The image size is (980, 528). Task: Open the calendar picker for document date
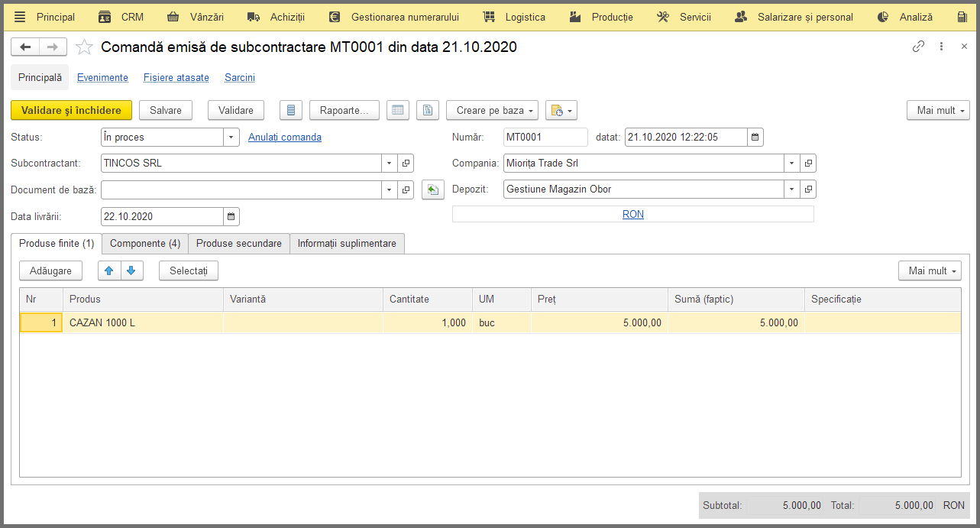coord(755,138)
